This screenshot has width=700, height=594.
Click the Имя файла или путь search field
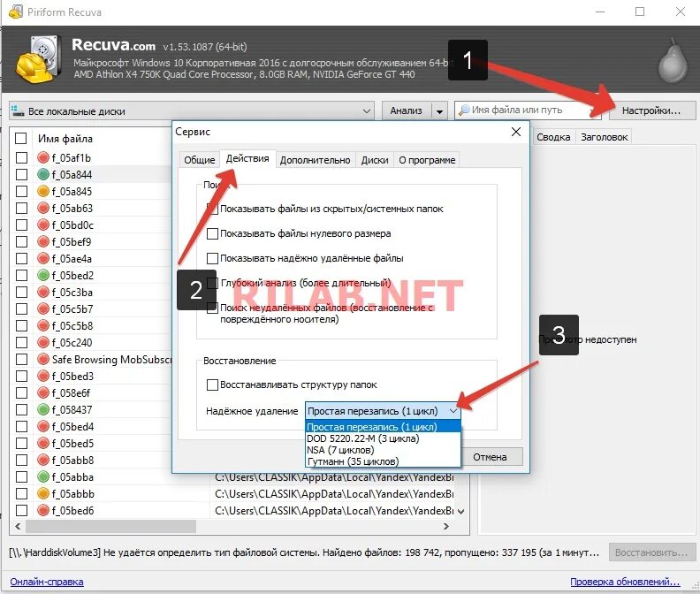(x=529, y=110)
